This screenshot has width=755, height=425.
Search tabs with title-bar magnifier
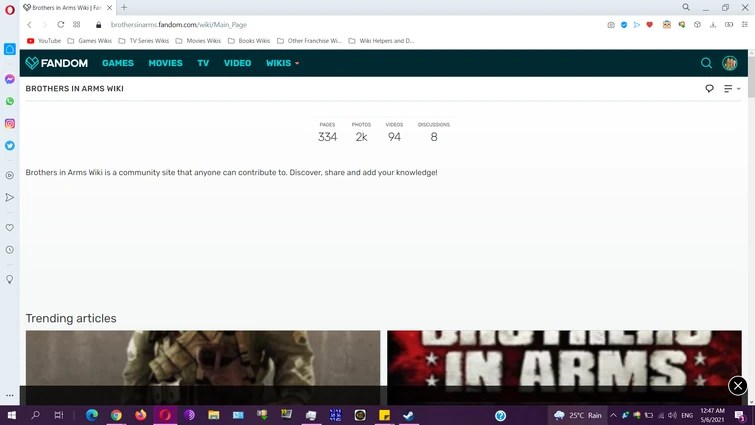coord(686,7)
